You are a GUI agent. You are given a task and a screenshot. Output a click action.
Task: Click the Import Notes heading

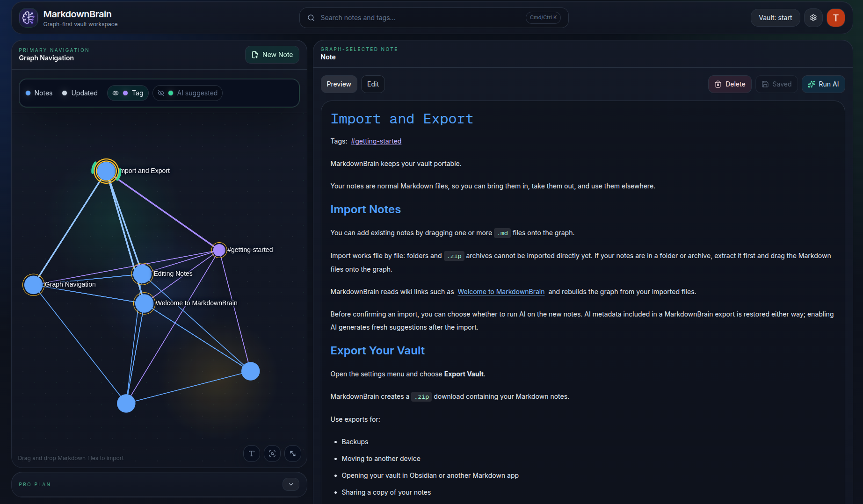coord(365,209)
